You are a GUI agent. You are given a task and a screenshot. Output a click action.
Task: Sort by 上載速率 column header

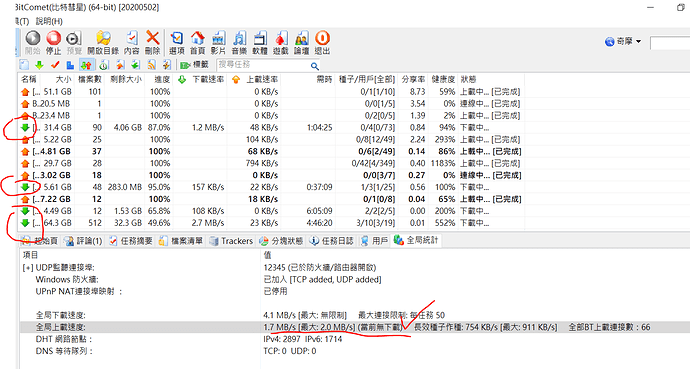(x=254, y=79)
